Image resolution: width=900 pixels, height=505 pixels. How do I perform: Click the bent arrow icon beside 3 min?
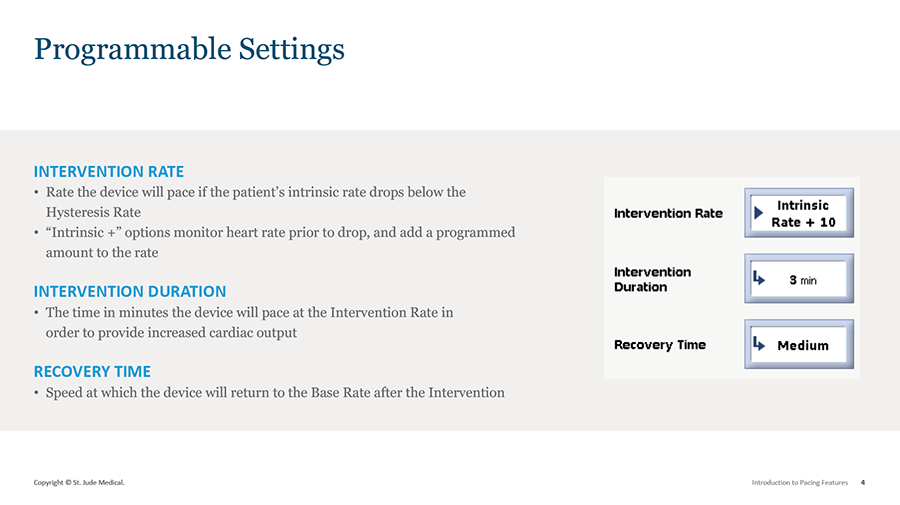(x=759, y=279)
